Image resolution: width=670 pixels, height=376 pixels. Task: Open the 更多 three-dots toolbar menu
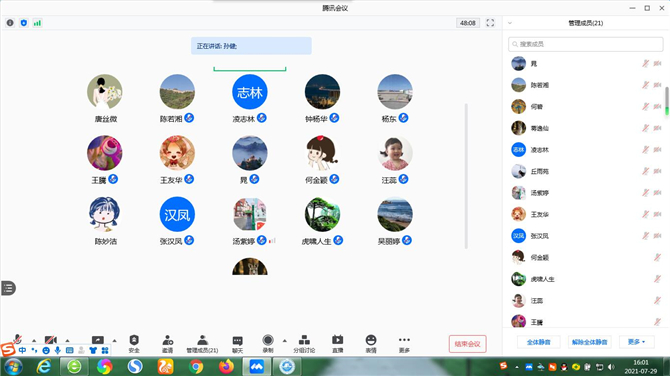(x=404, y=343)
